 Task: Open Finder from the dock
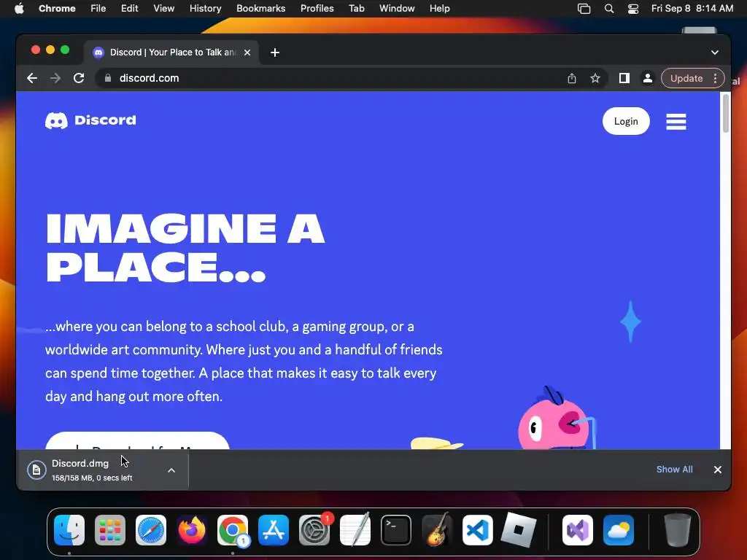(69, 530)
